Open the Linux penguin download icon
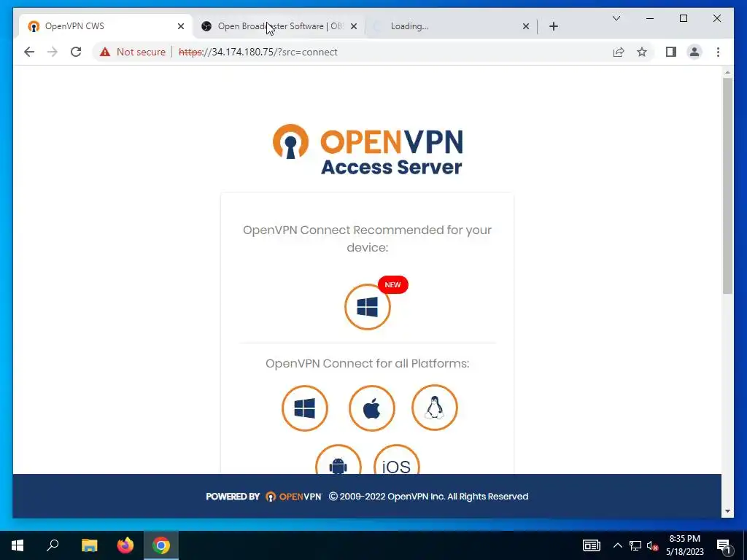 click(x=435, y=408)
